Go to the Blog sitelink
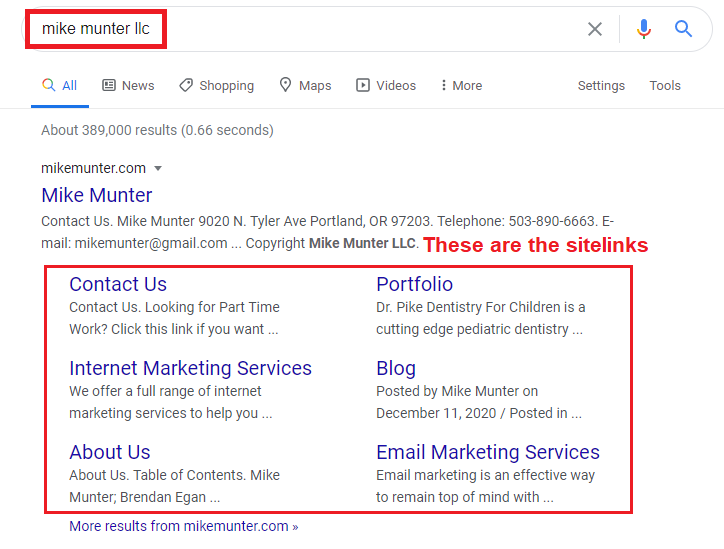Viewport: 724px width, 549px height. tap(396, 368)
